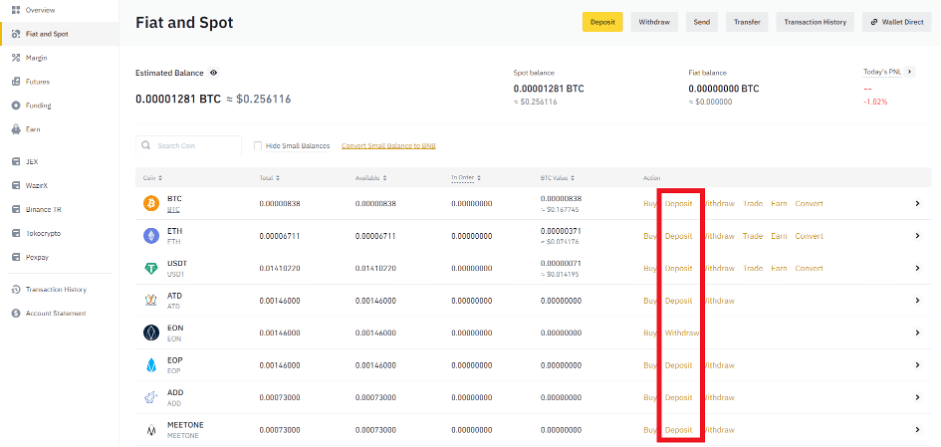Image resolution: width=941 pixels, height=447 pixels.
Task: Expand the USDT row arrow
Action: click(917, 268)
